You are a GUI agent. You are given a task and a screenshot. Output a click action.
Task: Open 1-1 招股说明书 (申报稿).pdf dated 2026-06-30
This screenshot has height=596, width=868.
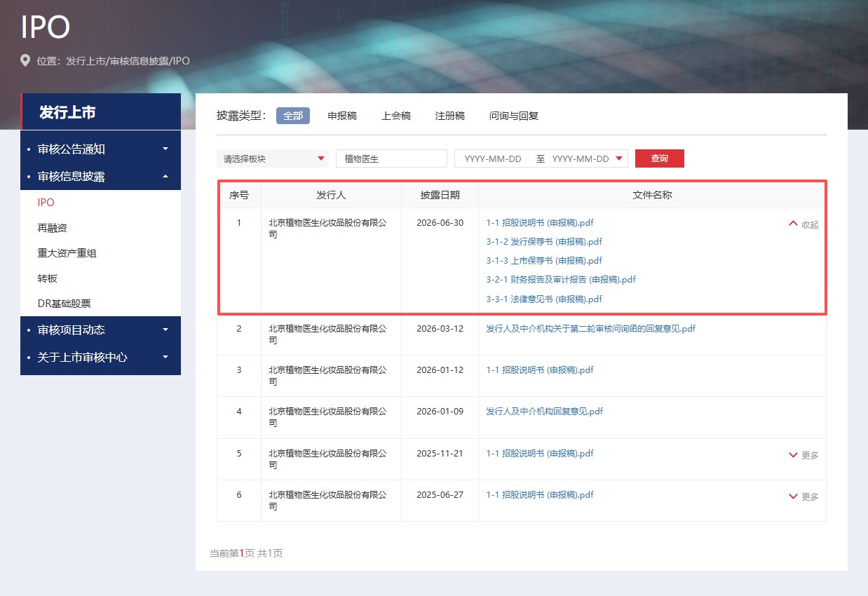(540, 223)
